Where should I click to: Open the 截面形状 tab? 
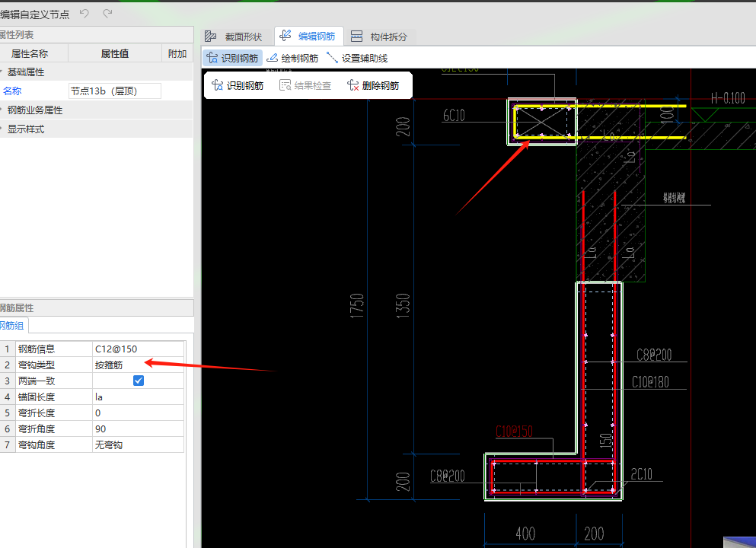[234, 37]
